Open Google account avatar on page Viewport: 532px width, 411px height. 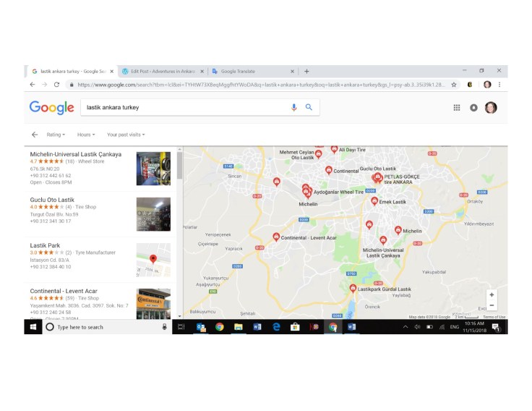tap(491, 108)
